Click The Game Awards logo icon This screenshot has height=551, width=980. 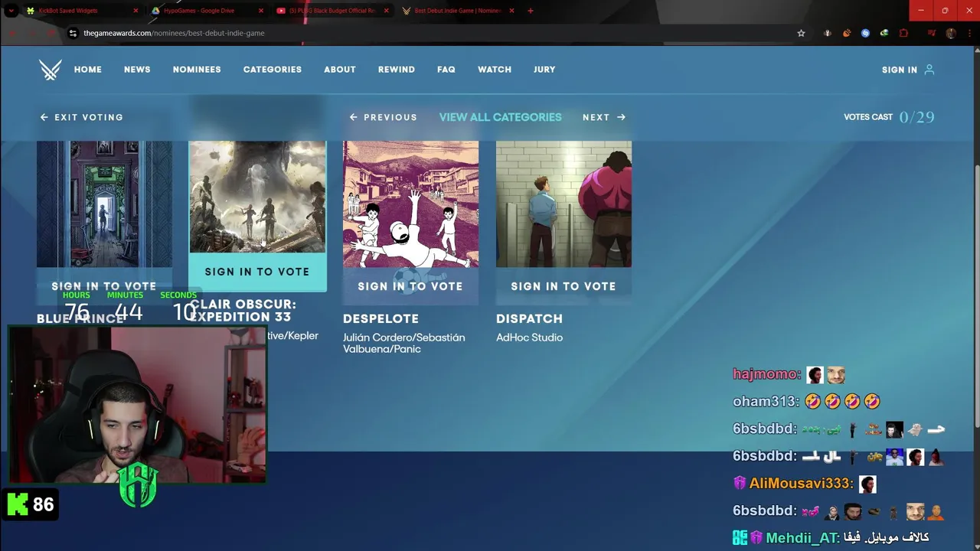pyautogui.click(x=51, y=70)
